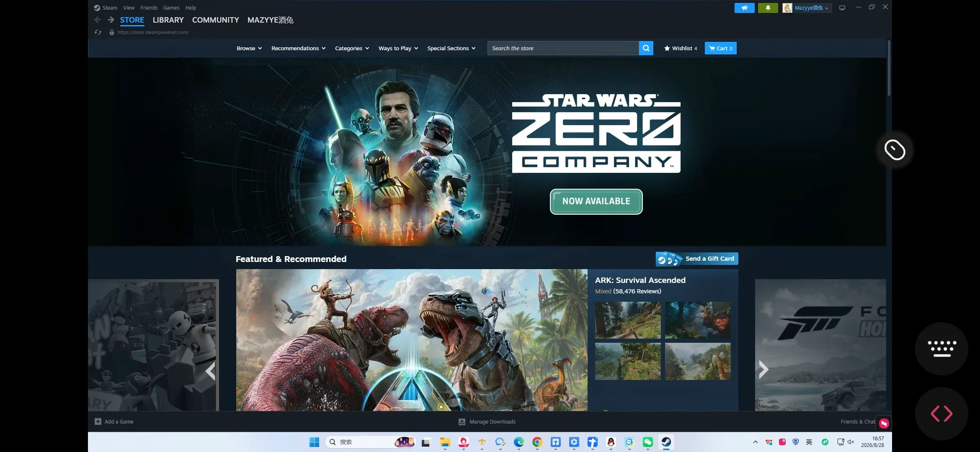The height and width of the screenshot is (452, 980).
Task: Click the padlock icon beside the URL
Action: point(111,32)
